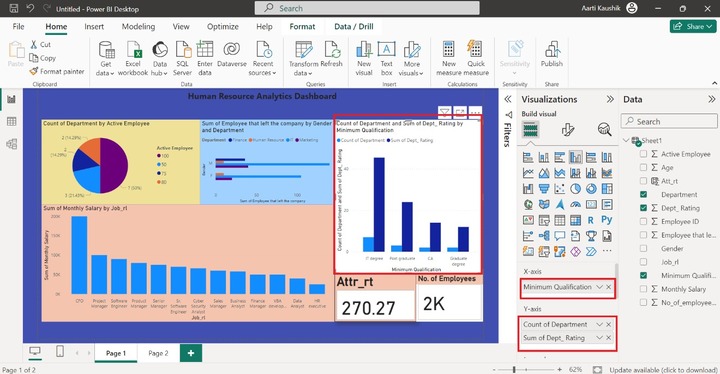The height and width of the screenshot is (374, 720).
Task: Adjust the zoom slider
Action: (x=514, y=369)
